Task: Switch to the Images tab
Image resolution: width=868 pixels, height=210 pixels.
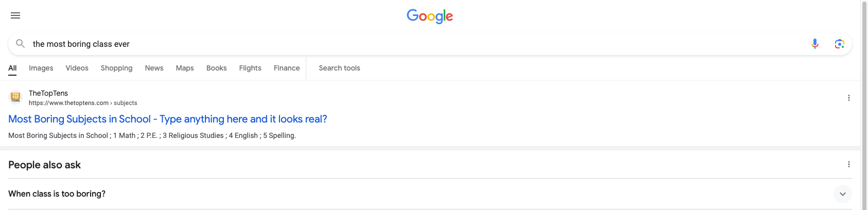Action: pos(41,68)
